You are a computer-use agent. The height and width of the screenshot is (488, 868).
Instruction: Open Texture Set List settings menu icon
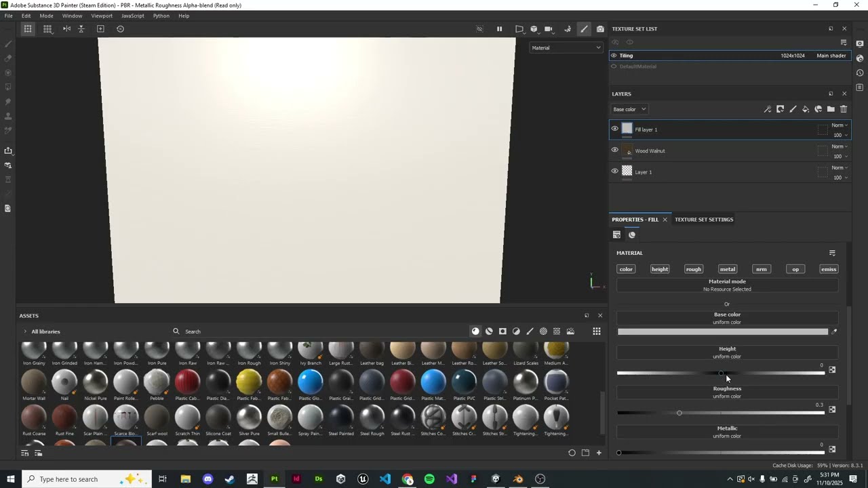[844, 42]
